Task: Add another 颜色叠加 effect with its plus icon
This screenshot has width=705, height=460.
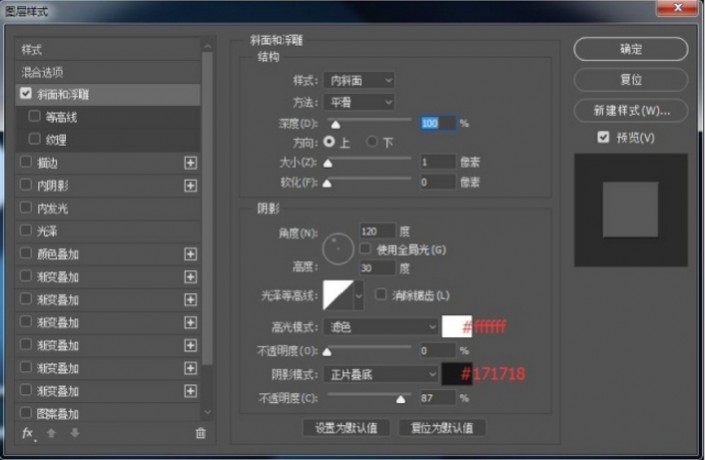Action: coord(191,254)
